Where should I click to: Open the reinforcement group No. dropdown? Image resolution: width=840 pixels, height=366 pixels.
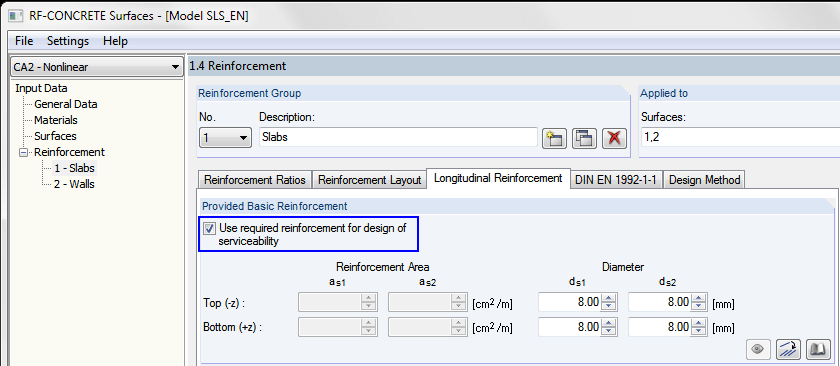[225, 137]
